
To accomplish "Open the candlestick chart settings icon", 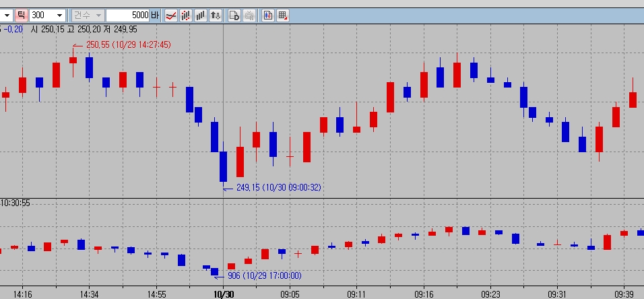I will tap(267, 15).
